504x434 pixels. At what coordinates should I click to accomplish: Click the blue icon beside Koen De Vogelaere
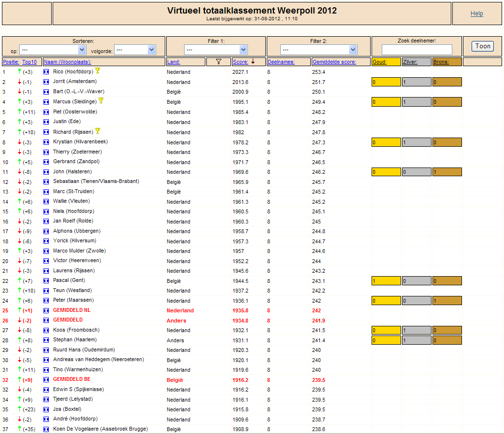click(46, 429)
